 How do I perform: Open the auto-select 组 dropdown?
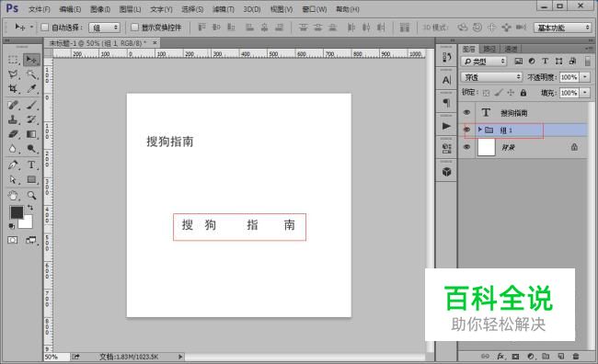105,28
